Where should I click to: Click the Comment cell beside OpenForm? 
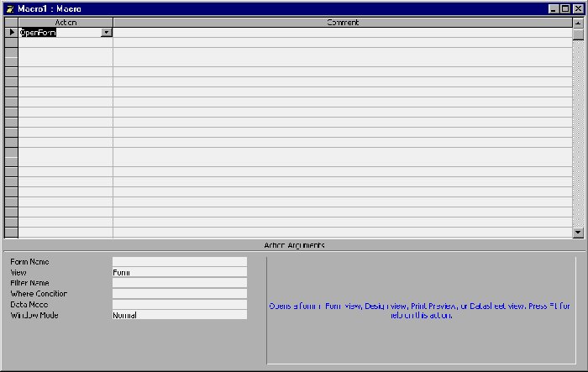click(x=342, y=33)
